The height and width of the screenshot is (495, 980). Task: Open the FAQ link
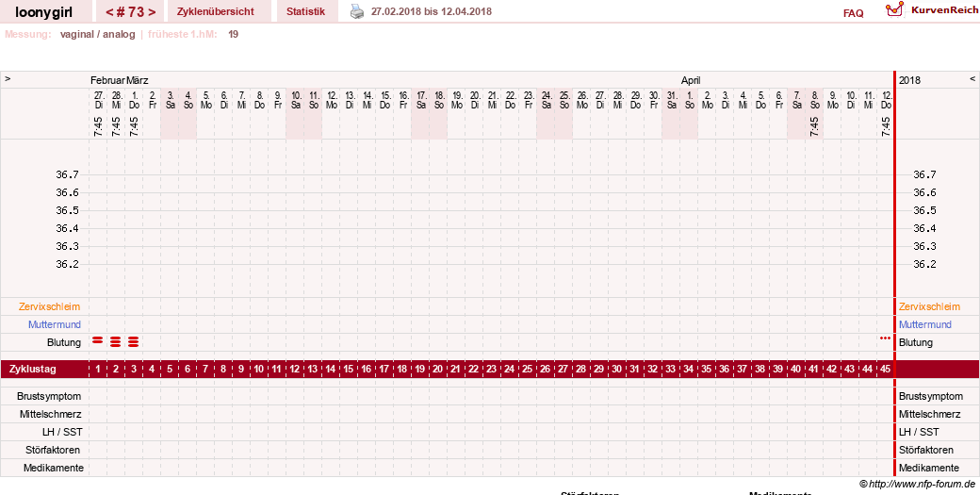[x=853, y=13]
